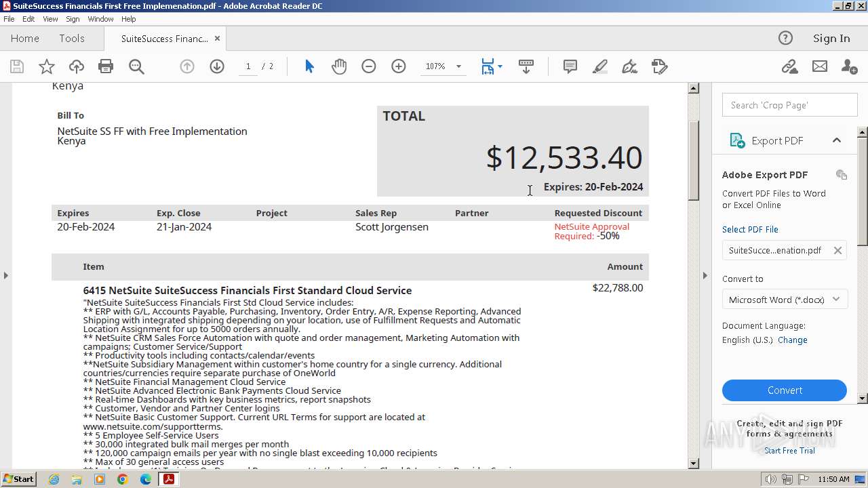This screenshot has width=868, height=488.
Task: Print the document
Action: [106, 66]
